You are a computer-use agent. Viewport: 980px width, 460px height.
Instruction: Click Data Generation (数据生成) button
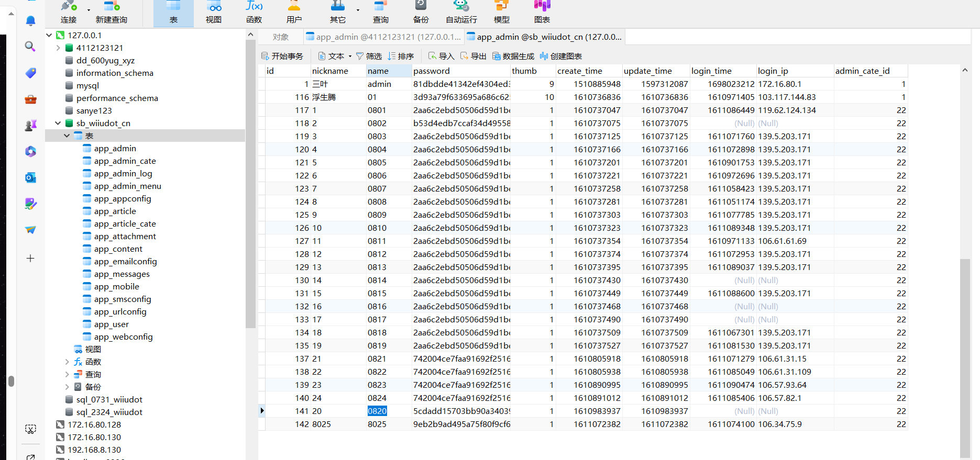[513, 56]
